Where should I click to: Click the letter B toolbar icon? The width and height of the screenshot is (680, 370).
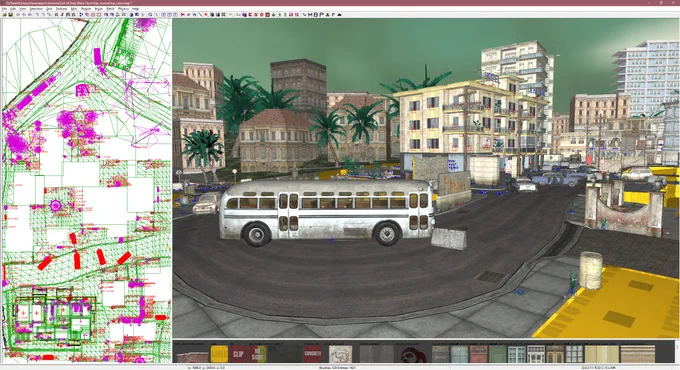316,14
